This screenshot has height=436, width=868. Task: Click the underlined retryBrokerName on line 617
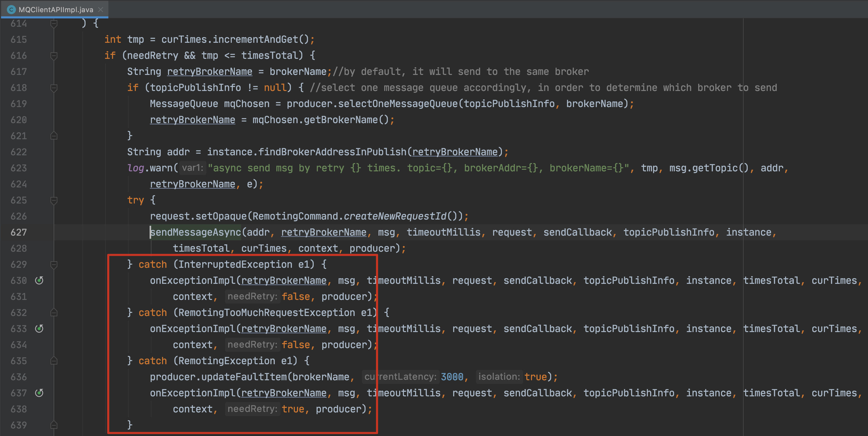click(209, 72)
